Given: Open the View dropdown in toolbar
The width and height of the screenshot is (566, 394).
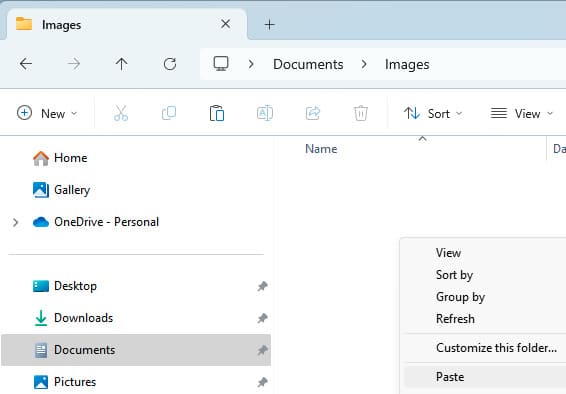Looking at the screenshot, I should [522, 113].
